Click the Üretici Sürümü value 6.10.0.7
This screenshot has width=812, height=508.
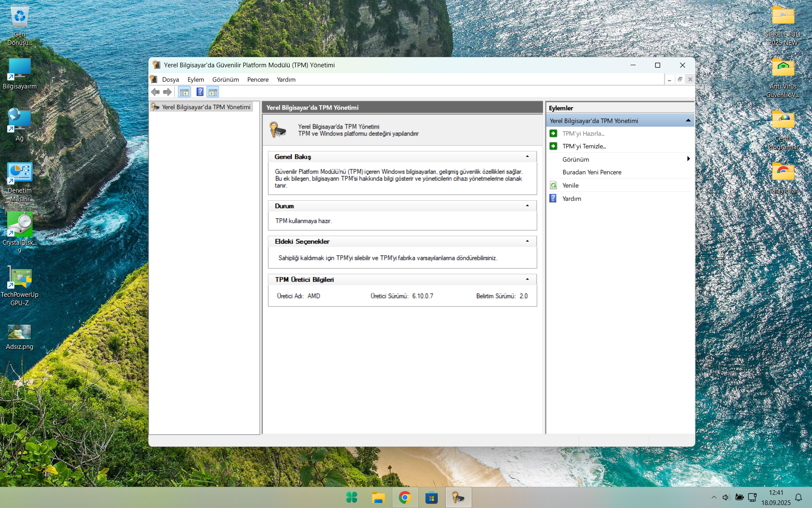(422, 296)
